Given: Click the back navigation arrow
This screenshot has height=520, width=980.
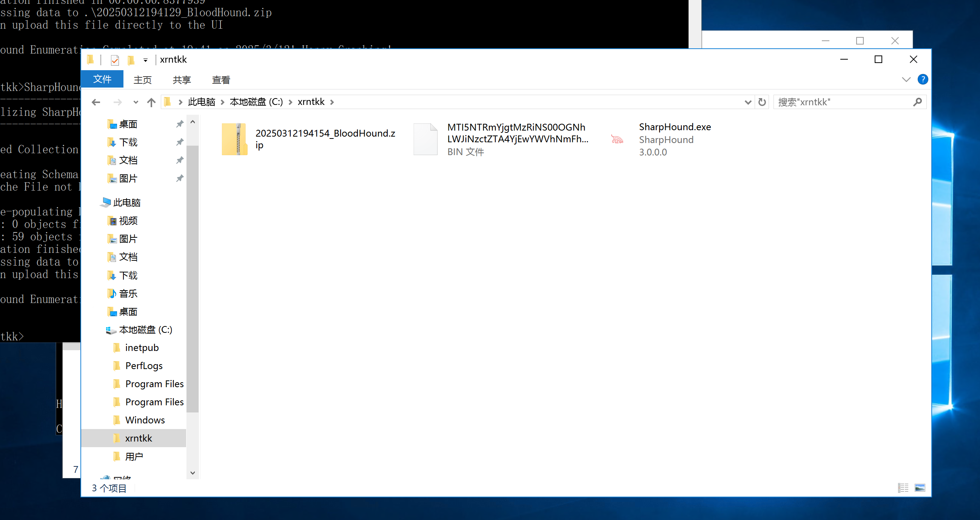Looking at the screenshot, I should tap(96, 102).
